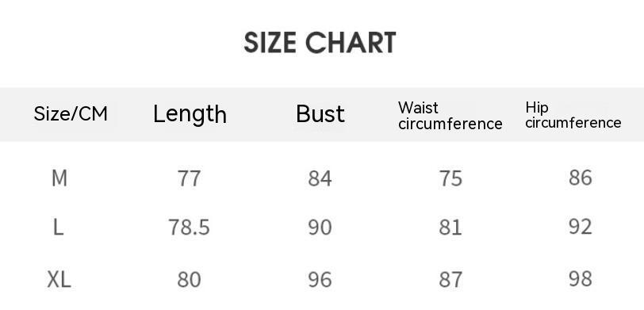Click the XL size row label
644x310 pixels.
(59, 280)
